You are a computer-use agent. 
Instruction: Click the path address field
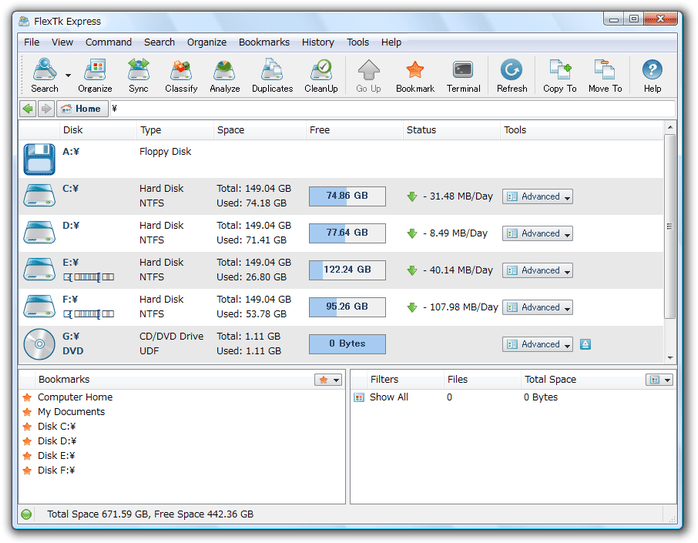392,109
